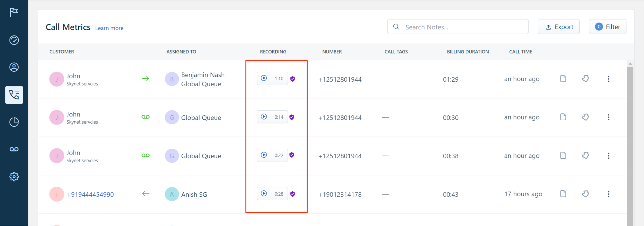Click the BILLING DURATION column header

click(468, 52)
